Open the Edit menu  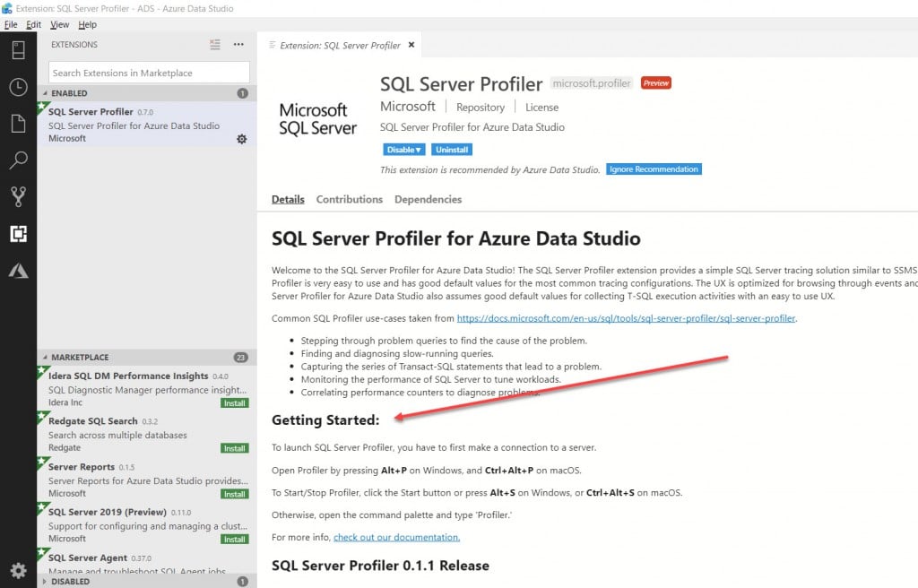(x=33, y=24)
